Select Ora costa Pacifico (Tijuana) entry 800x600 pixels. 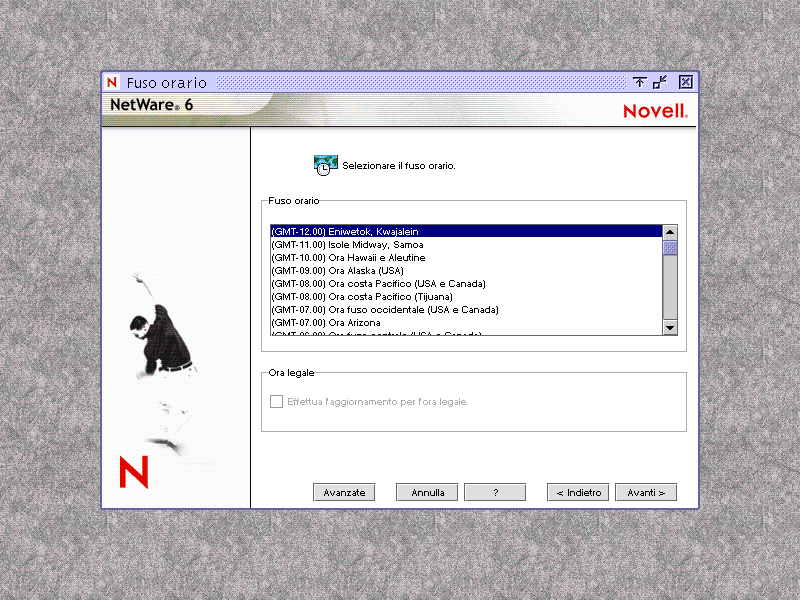[x=466, y=297]
